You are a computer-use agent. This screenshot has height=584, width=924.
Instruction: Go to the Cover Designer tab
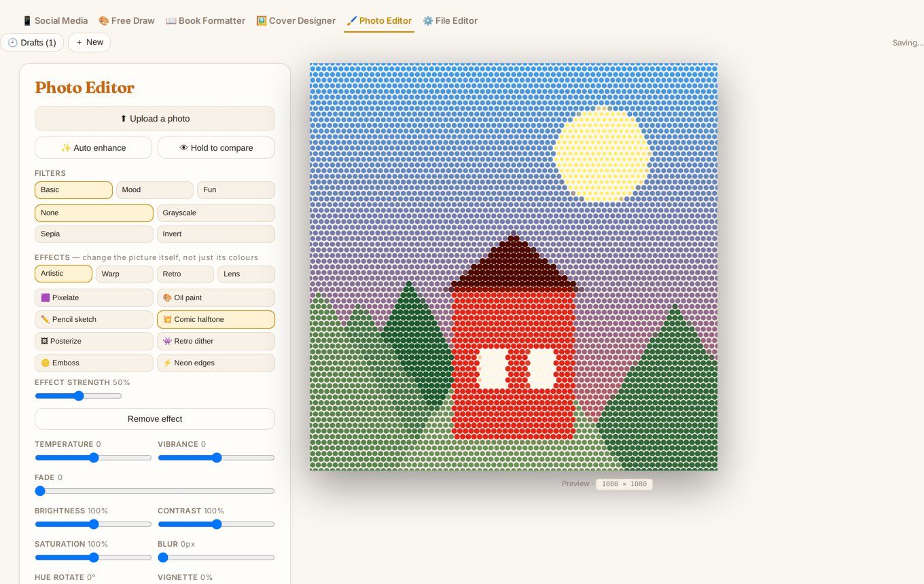[x=296, y=20]
